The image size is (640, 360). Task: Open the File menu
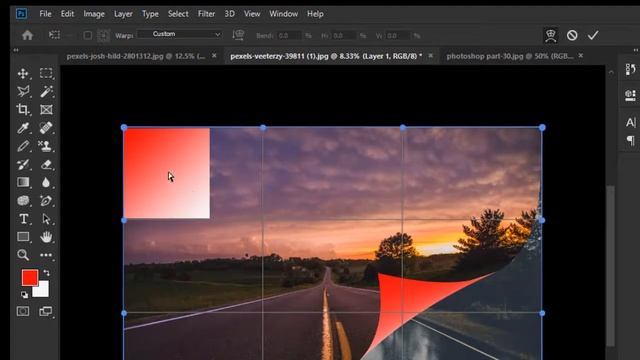45,14
